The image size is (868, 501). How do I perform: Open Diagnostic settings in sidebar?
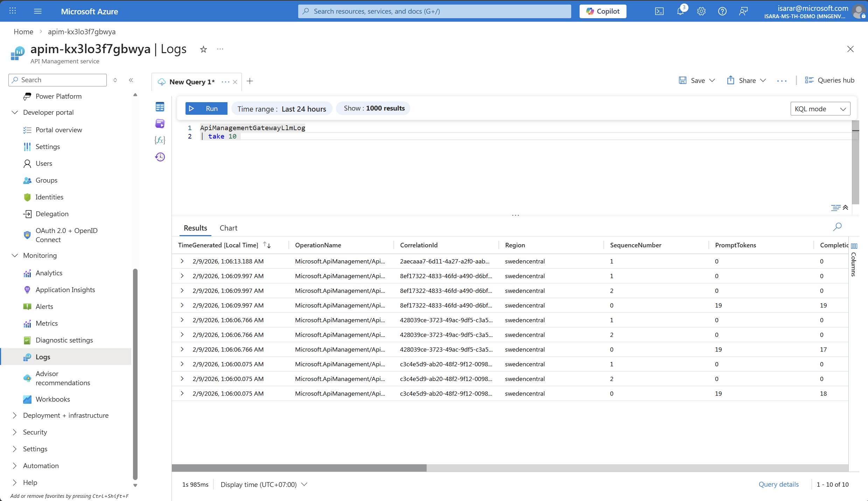[64, 340]
